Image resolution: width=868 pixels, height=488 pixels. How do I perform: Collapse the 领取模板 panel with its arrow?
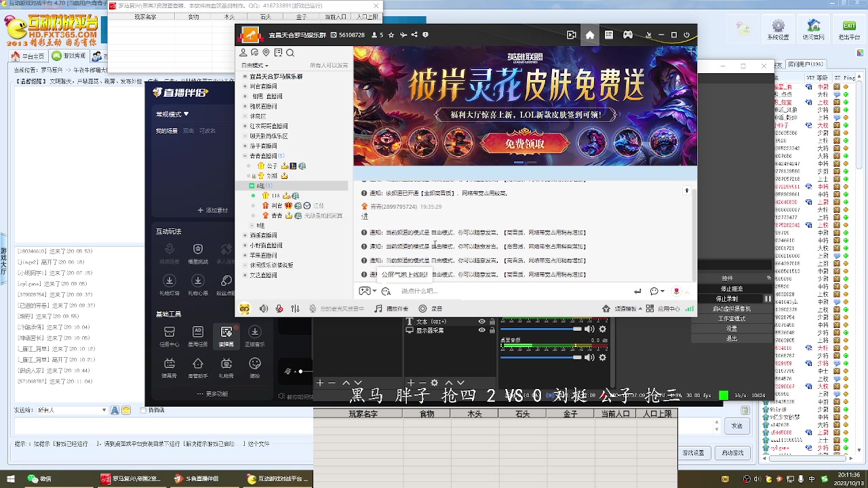pyautogui.click(x=639, y=308)
